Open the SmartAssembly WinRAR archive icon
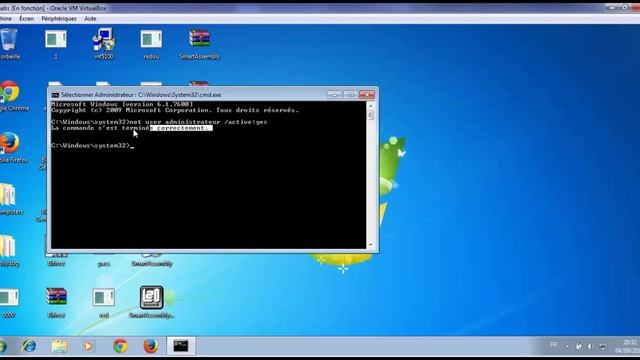640x360 pixels. 199,44
